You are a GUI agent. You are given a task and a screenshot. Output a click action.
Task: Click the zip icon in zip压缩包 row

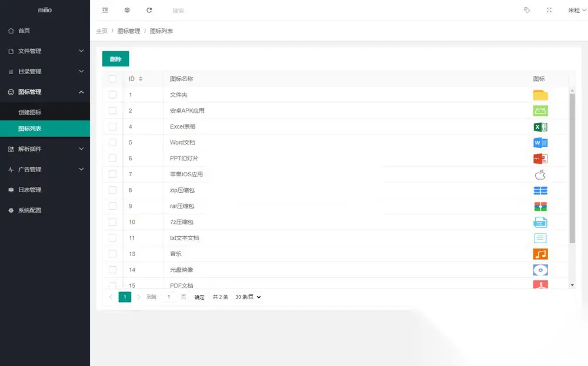tap(540, 191)
